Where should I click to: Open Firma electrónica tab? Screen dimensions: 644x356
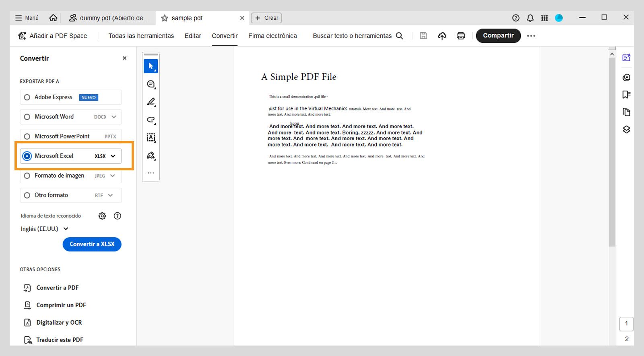(272, 36)
